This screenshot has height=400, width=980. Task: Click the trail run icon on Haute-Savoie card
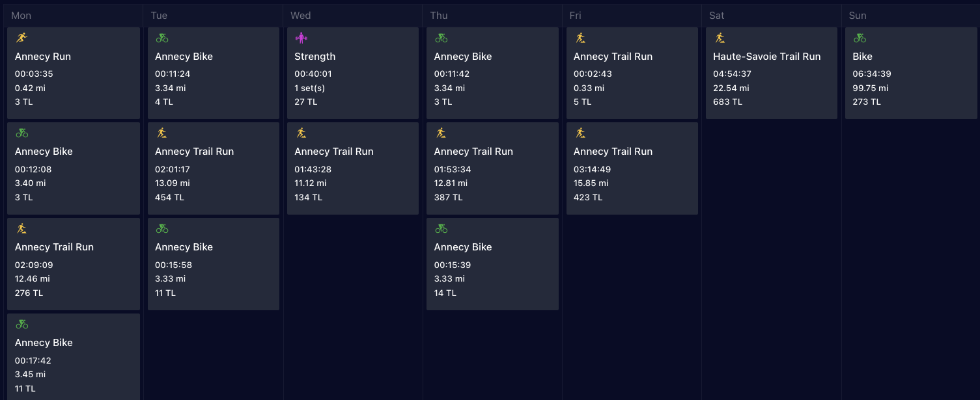click(720, 38)
